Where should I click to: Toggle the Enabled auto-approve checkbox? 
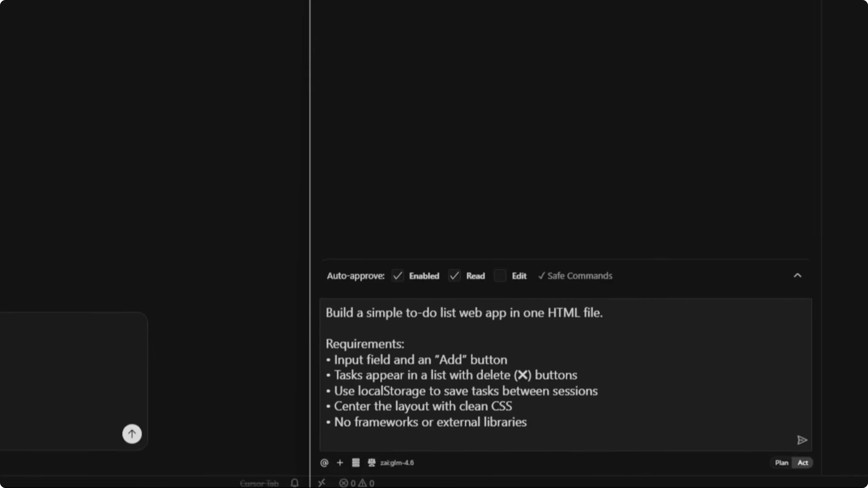pyautogui.click(x=398, y=276)
